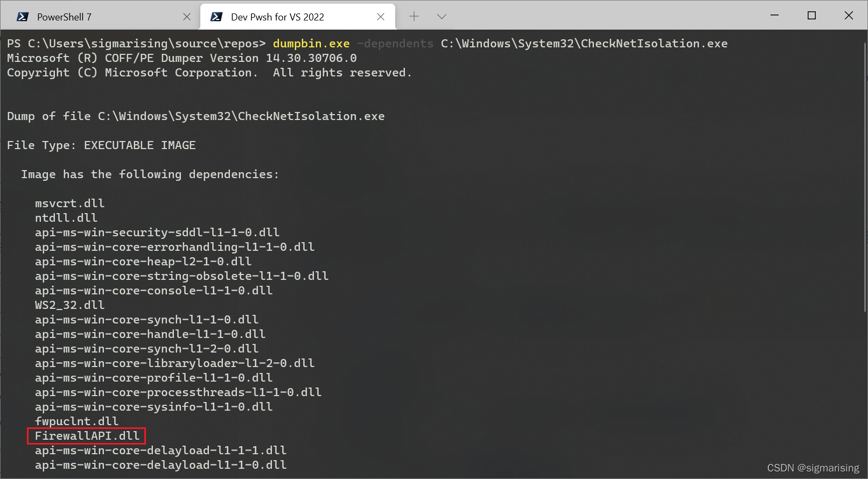
Task: Click the Copyright Microsoft Corporation line
Action: (209, 73)
